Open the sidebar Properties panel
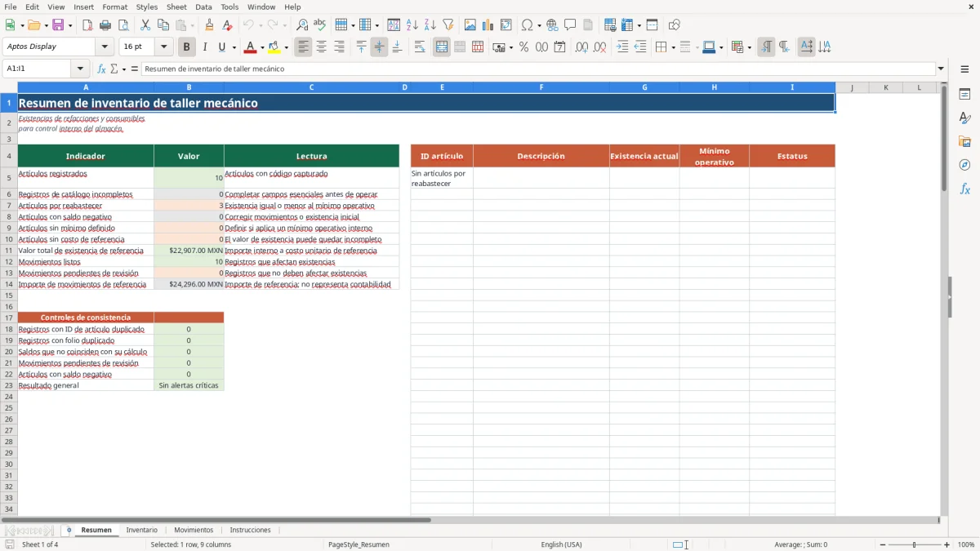The image size is (980, 551). [964, 94]
